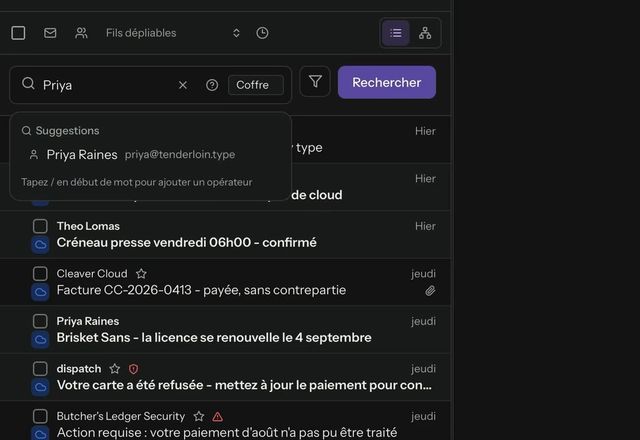Image resolution: width=640 pixels, height=440 pixels.
Task: Click warning triangle beside Butcher's Ledger Security
Action: (218, 416)
